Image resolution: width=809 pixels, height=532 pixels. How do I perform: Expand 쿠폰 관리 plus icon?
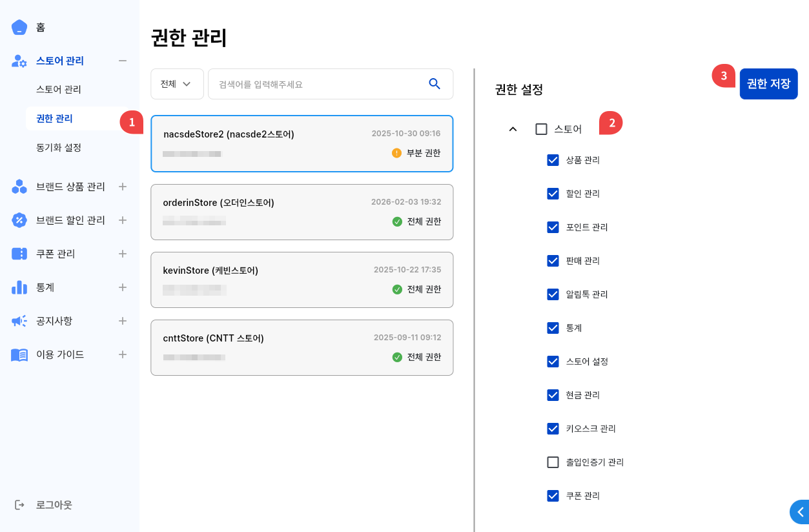pyautogui.click(x=123, y=254)
